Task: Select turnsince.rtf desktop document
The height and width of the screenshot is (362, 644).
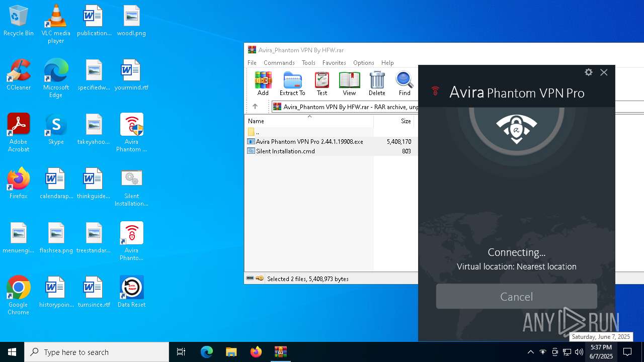Action: tap(94, 292)
